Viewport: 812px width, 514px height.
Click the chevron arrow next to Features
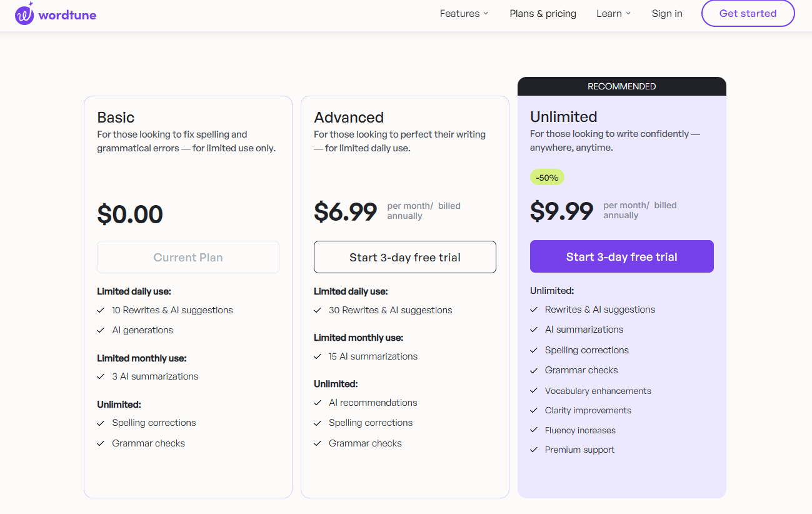[x=486, y=14]
